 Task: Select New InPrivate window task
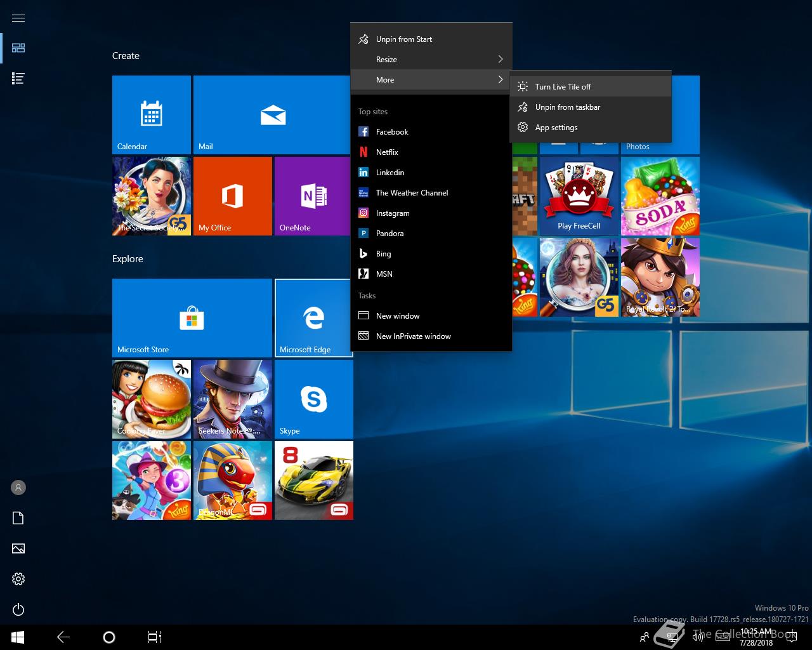431,336
